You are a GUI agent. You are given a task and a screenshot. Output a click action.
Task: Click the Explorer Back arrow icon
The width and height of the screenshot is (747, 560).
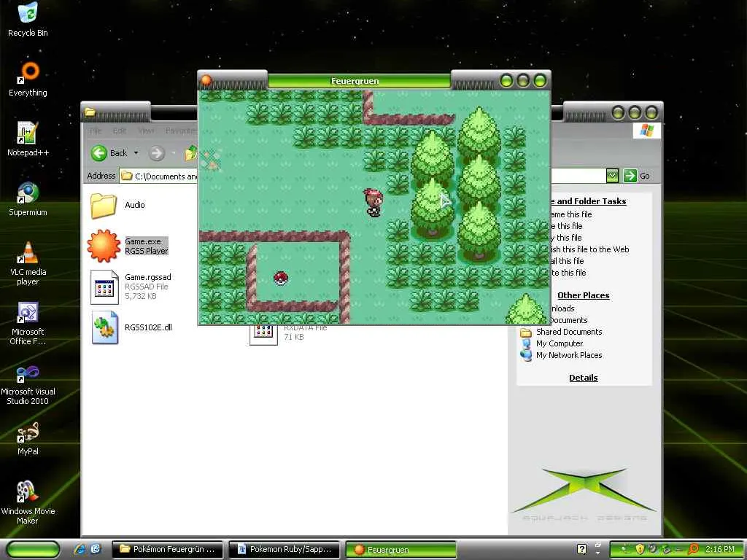(99, 153)
